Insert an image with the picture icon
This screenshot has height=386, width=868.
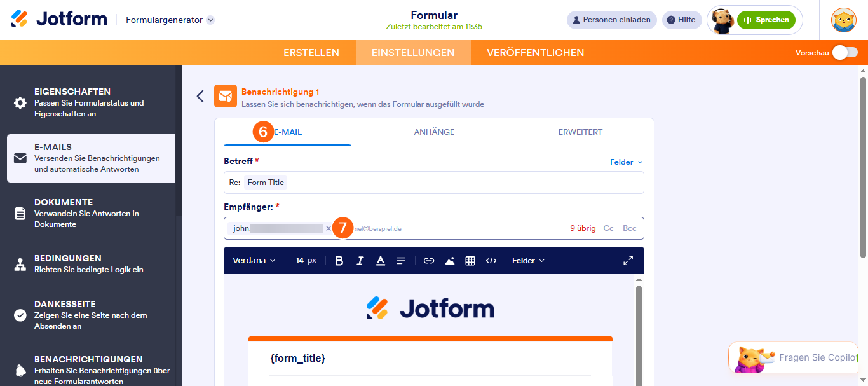pos(450,261)
